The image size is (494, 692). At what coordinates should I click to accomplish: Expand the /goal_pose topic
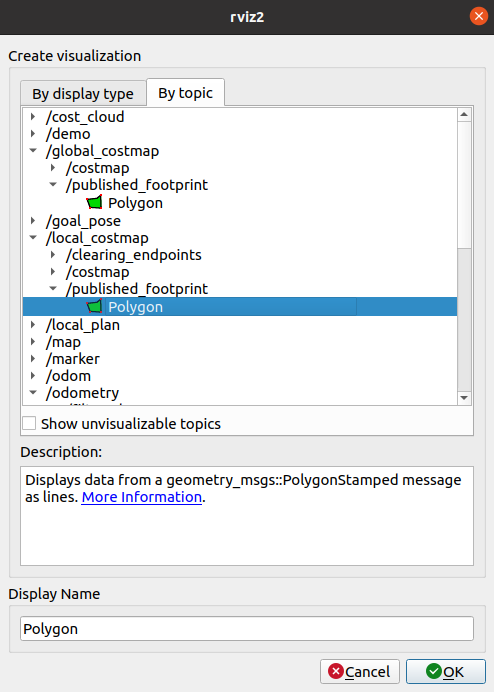pos(33,221)
